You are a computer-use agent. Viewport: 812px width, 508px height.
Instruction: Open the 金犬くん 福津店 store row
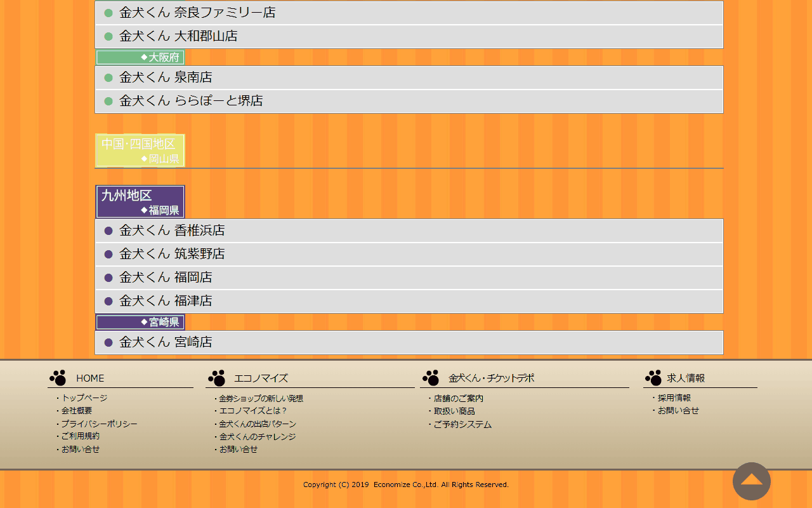409,301
